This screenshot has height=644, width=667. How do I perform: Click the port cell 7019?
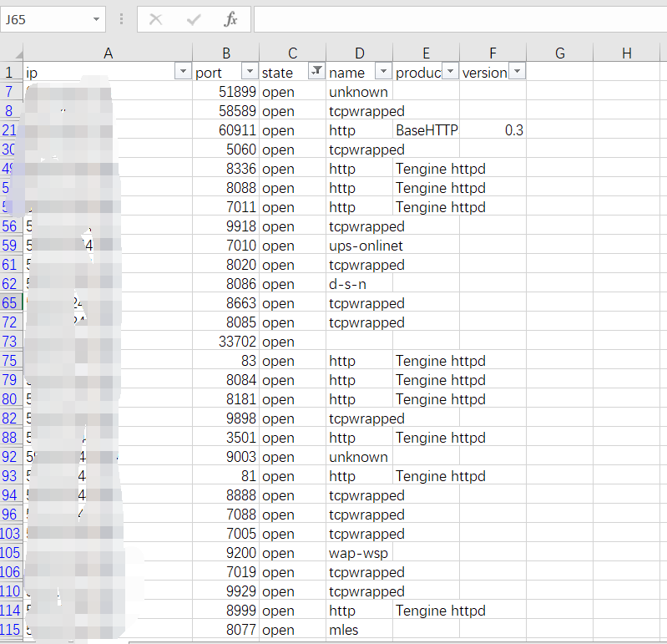tap(226, 571)
